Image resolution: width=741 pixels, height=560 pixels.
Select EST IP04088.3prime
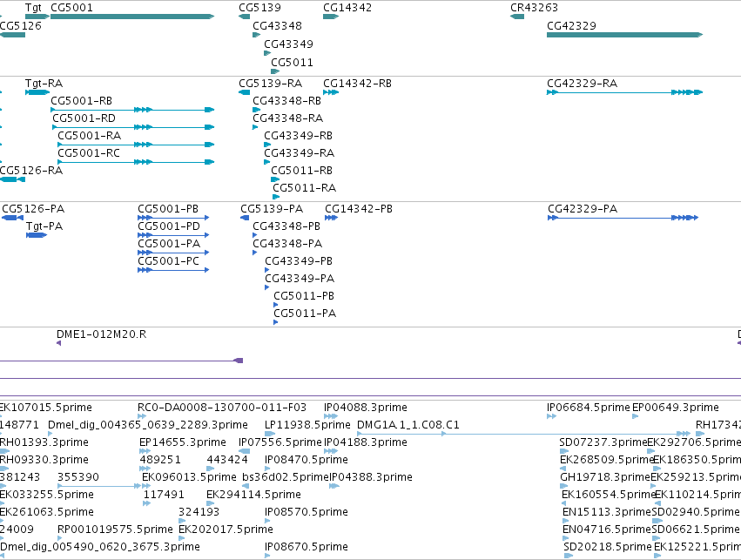(366, 408)
